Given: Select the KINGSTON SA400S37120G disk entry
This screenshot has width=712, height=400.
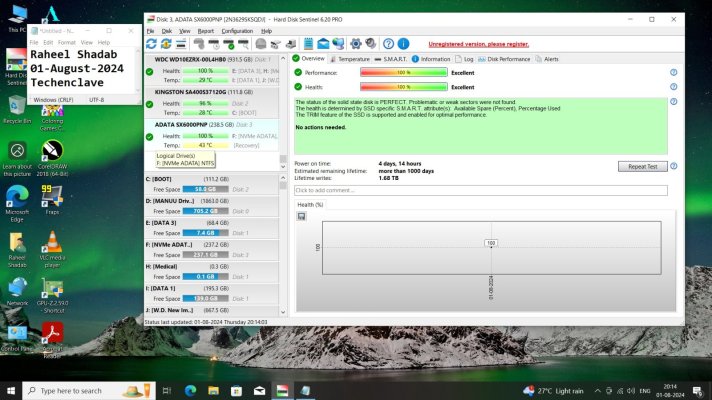Looking at the screenshot, I should [x=212, y=102].
